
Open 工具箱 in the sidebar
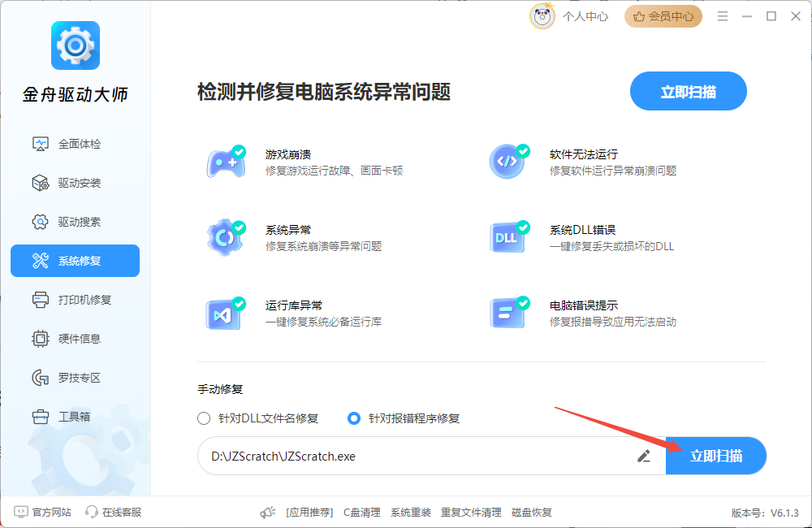(75, 417)
